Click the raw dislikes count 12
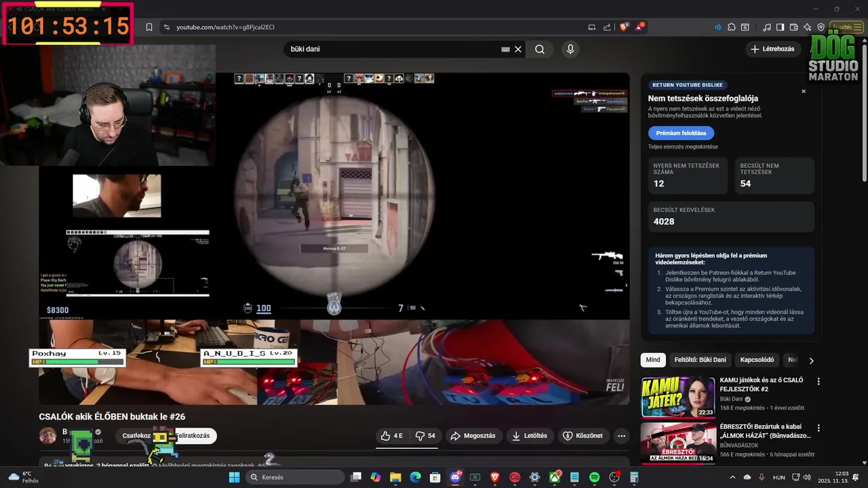The width and height of the screenshot is (868, 488). click(x=658, y=184)
